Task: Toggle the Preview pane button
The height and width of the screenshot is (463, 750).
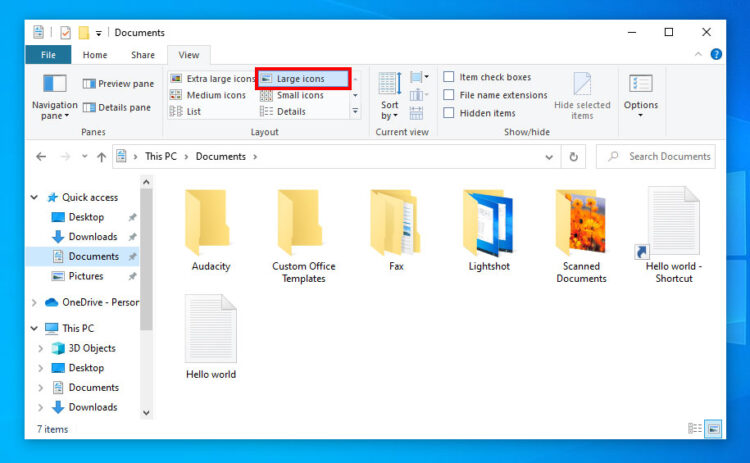Action: click(x=118, y=84)
